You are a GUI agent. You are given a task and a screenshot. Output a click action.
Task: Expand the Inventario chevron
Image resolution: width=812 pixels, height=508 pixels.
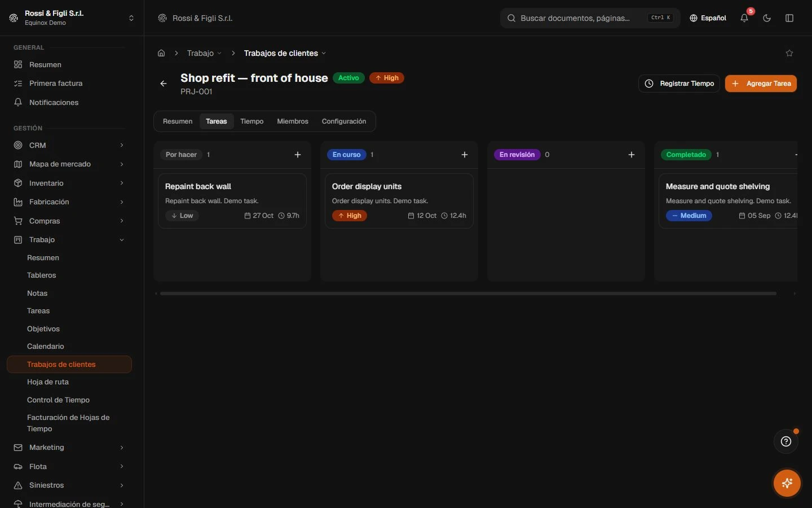tap(122, 183)
